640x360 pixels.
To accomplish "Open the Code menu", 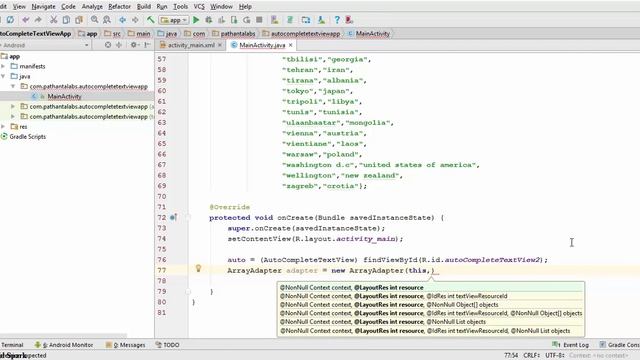I will 68,7.
